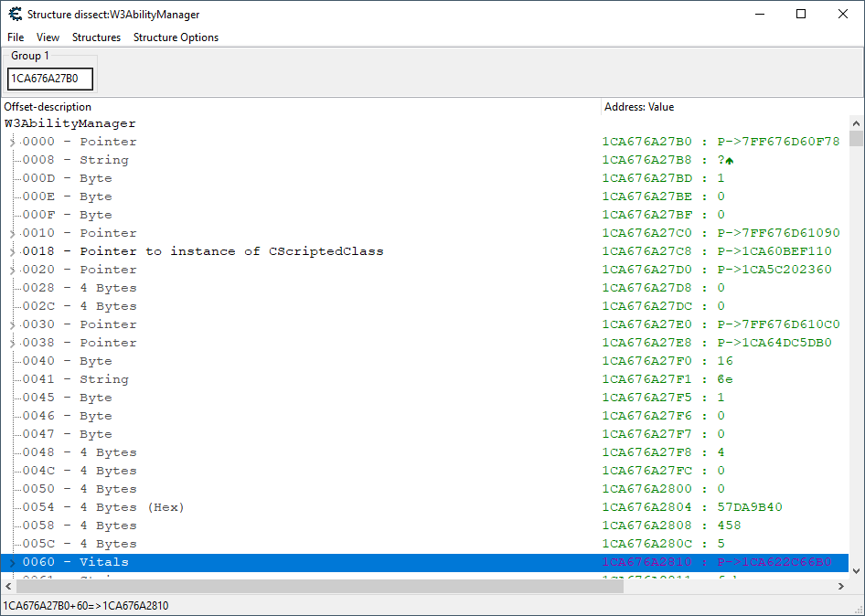Image resolution: width=865 pixels, height=616 pixels.
Task: Expand the 0038 Pointer row
Action: (x=13, y=343)
